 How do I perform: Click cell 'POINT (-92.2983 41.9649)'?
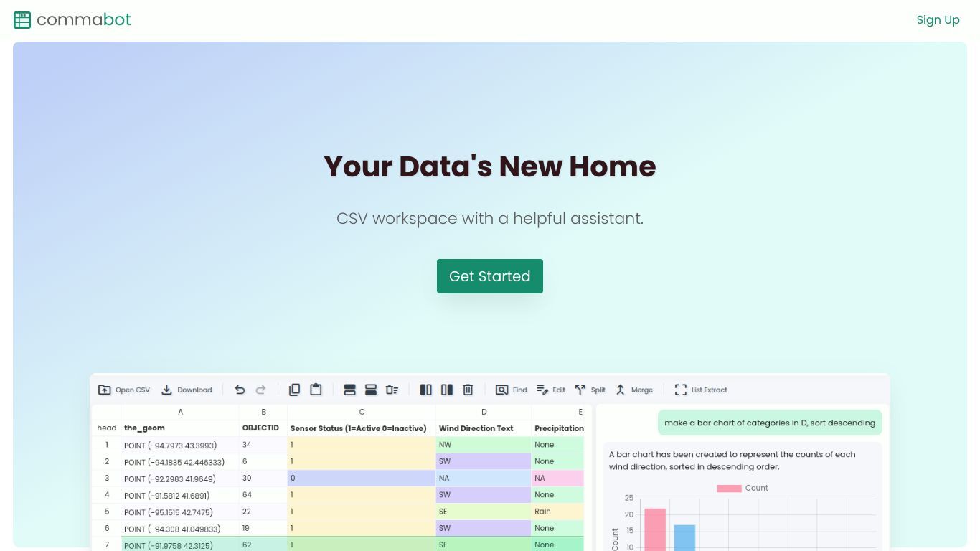click(180, 479)
